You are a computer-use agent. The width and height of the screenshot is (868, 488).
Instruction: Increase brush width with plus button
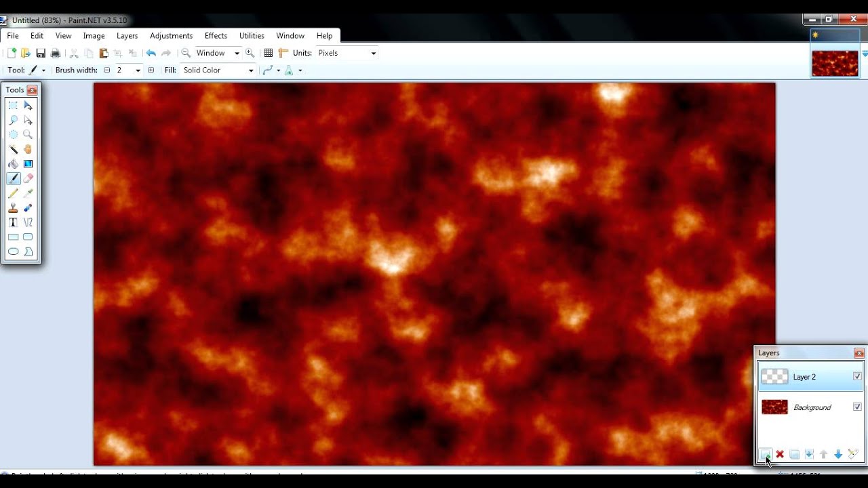click(151, 70)
